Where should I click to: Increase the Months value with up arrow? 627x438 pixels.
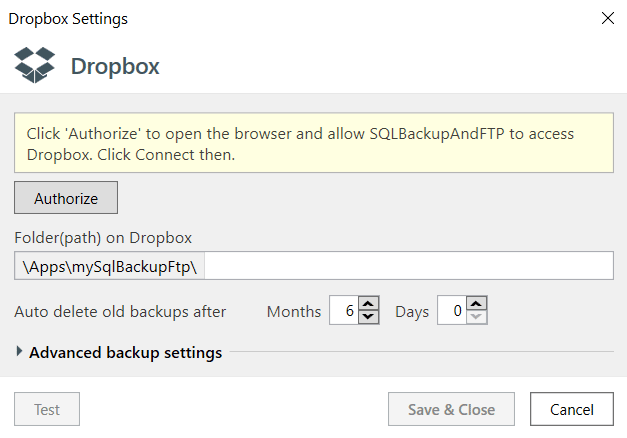click(368, 304)
